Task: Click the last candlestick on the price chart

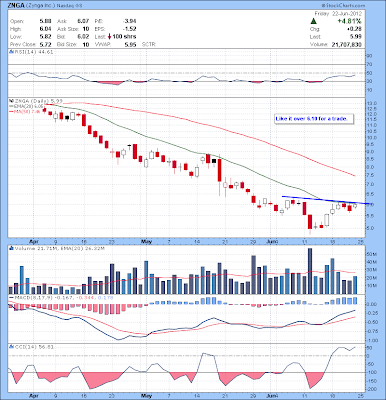Action: 355,206
